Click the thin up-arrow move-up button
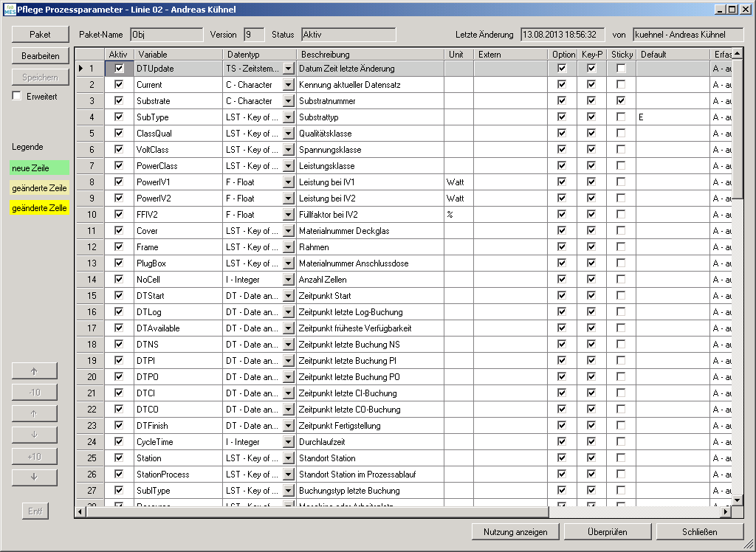The image size is (756, 552). tap(34, 414)
